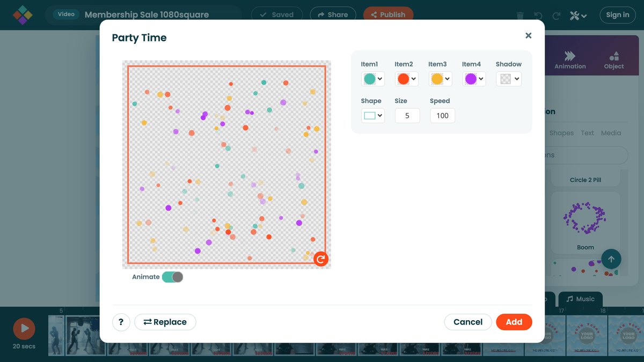Play the video timeline
This screenshot has width=644, height=362.
click(x=24, y=328)
